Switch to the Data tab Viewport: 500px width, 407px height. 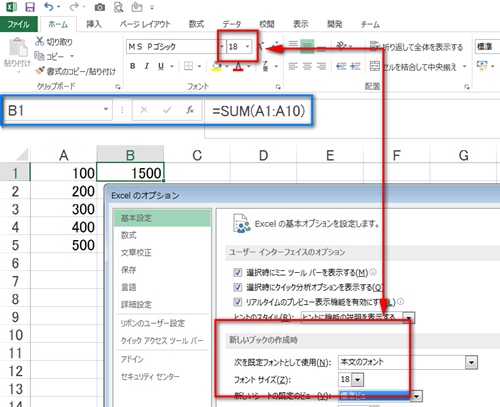pos(232,24)
